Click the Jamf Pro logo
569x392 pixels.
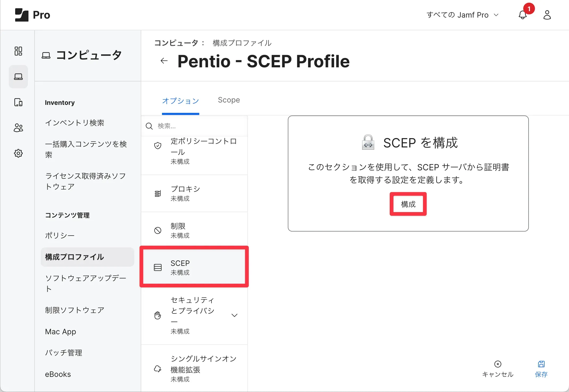(32, 15)
